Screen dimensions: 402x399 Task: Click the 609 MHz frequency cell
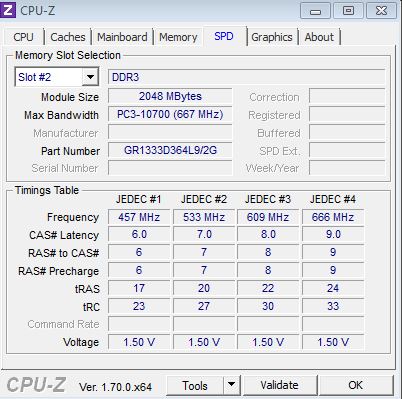(x=268, y=217)
